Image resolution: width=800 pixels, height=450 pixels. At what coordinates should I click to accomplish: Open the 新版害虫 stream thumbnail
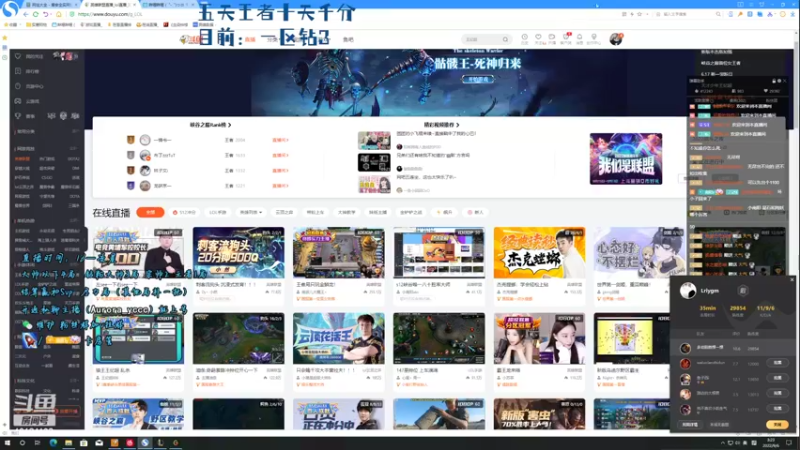click(539, 414)
